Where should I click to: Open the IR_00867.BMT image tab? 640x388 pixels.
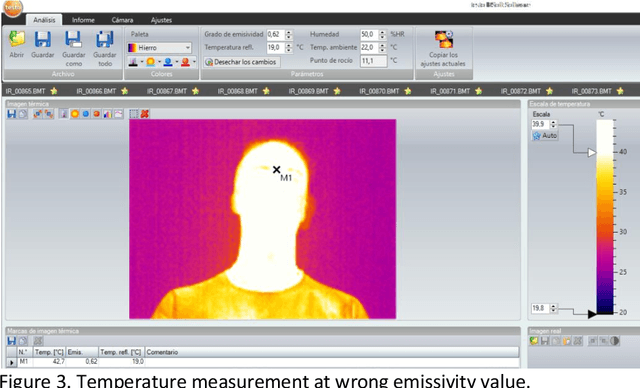[167, 91]
